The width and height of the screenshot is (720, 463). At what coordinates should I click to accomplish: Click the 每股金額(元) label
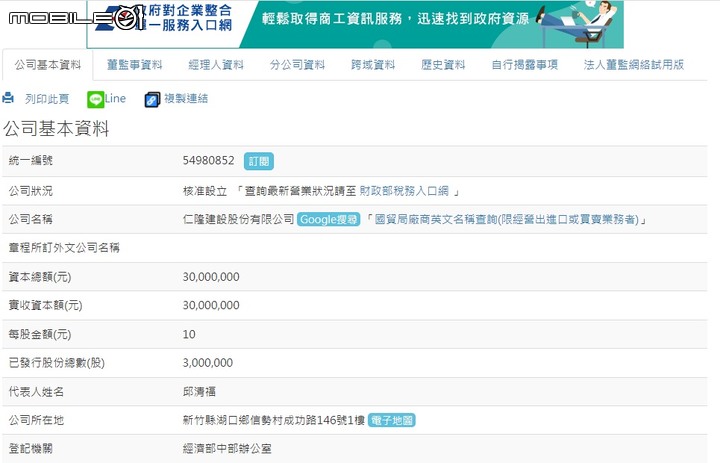click(40, 334)
